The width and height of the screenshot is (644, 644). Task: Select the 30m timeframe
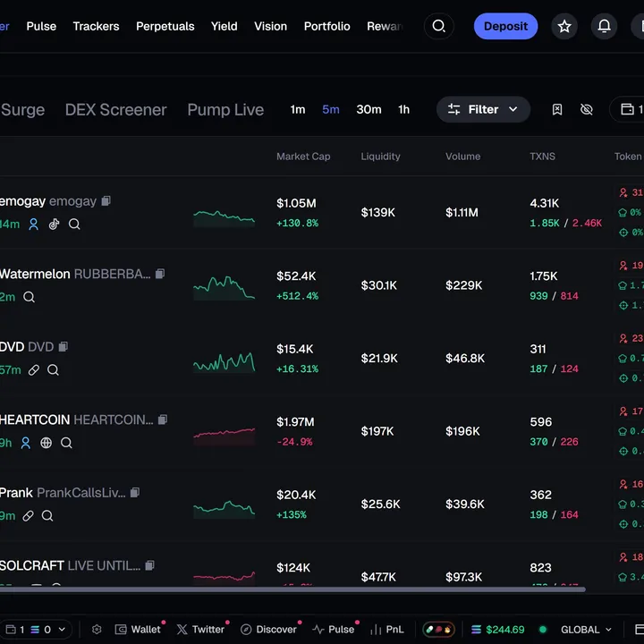click(369, 109)
